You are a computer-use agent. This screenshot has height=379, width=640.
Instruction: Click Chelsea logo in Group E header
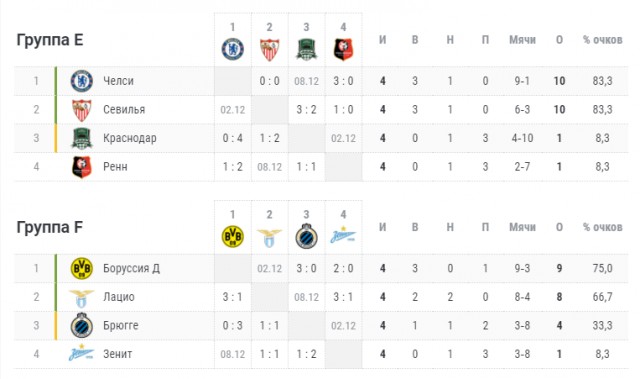pos(233,49)
